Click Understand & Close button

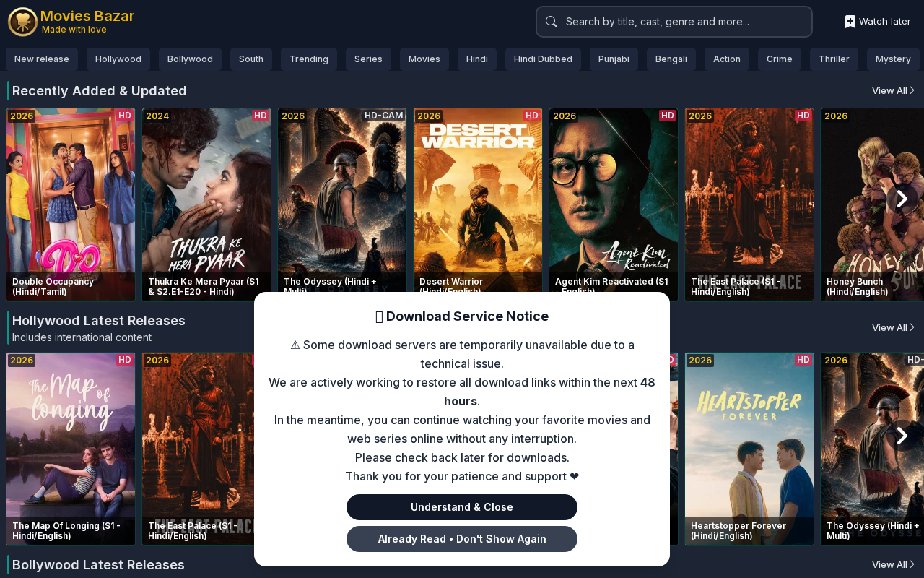point(462,507)
